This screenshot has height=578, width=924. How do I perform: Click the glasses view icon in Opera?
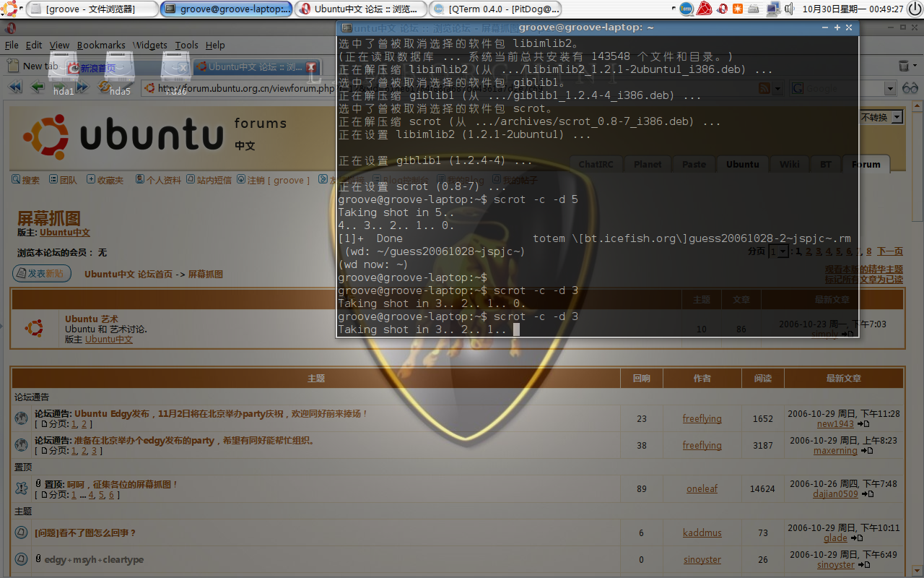point(910,88)
